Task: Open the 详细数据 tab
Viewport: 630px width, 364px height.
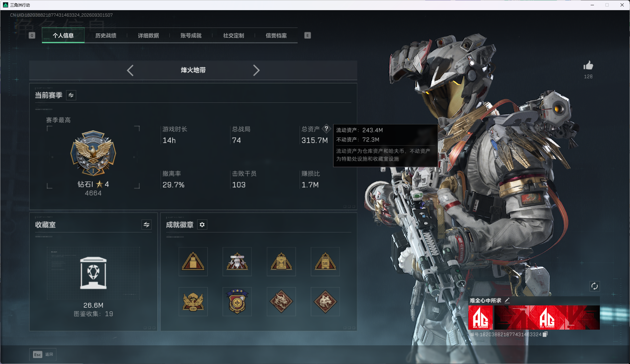Action: (148, 35)
